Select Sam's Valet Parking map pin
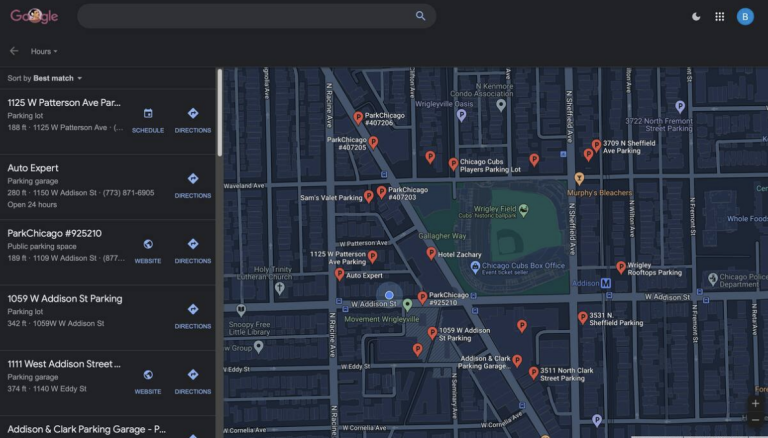768x438 pixels. click(369, 196)
